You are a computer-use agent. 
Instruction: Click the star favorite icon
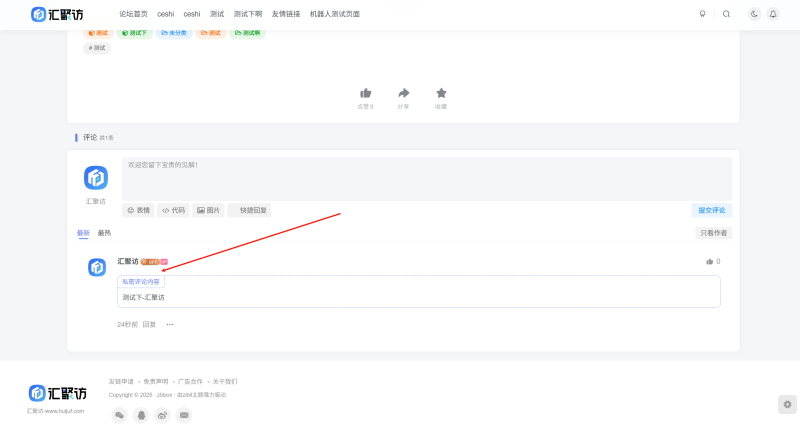[441, 93]
